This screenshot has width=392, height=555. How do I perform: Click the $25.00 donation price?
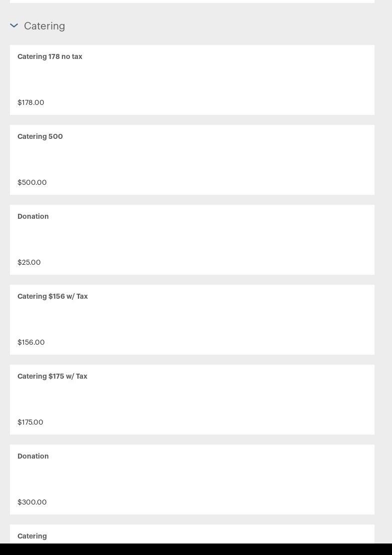click(29, 262)
